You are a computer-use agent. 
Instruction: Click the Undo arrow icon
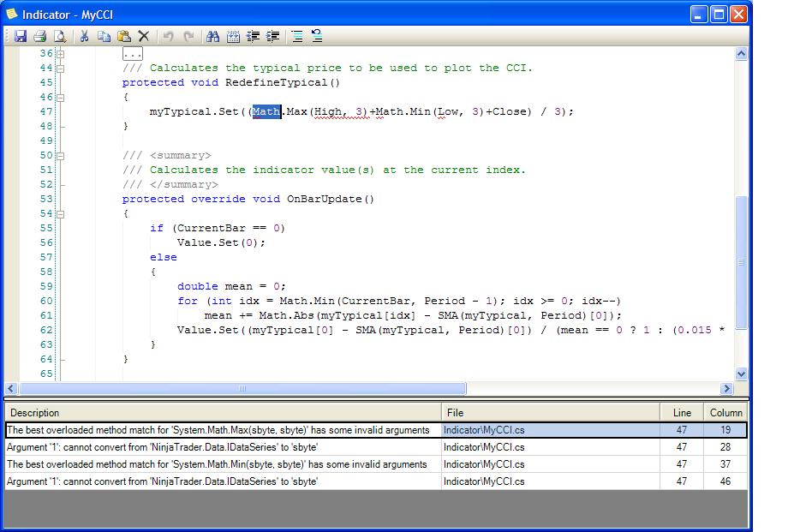(168, 36)
